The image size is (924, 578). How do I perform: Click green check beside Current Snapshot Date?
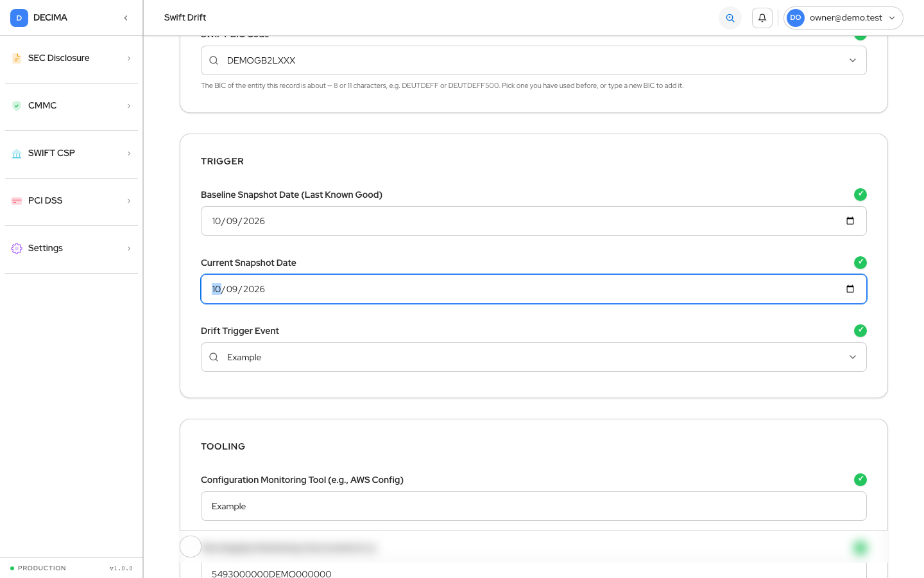point(860,263)
